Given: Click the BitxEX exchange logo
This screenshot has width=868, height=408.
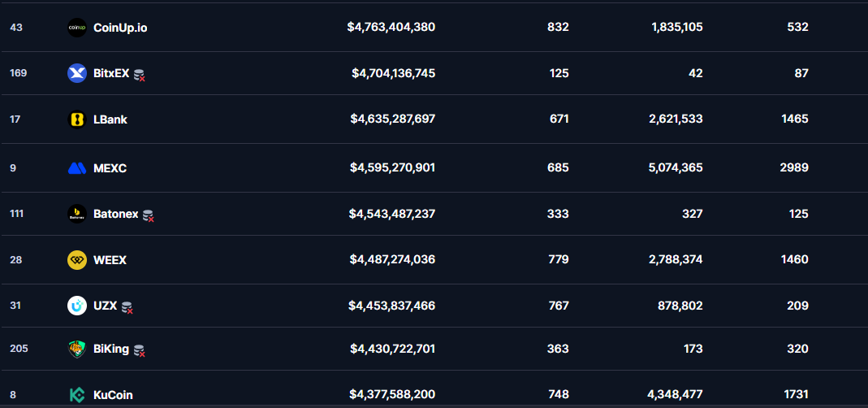Looking at the screenshot, I should [x=76, y=73].
